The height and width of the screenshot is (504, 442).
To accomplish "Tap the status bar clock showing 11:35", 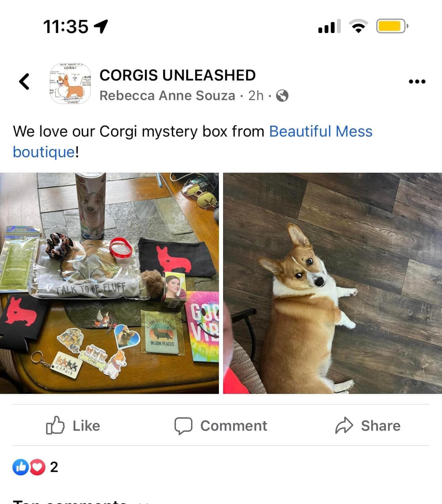I will pyautogui.click(x=66, y=26).
